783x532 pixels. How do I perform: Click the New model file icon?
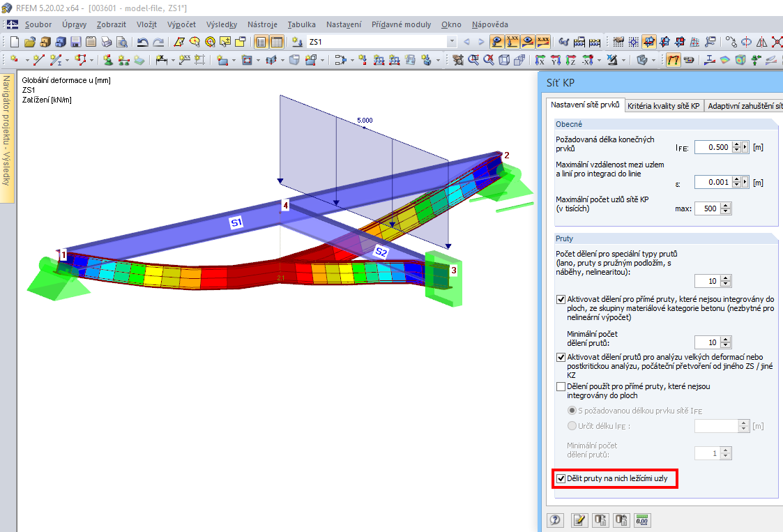(x=15, y=42)
